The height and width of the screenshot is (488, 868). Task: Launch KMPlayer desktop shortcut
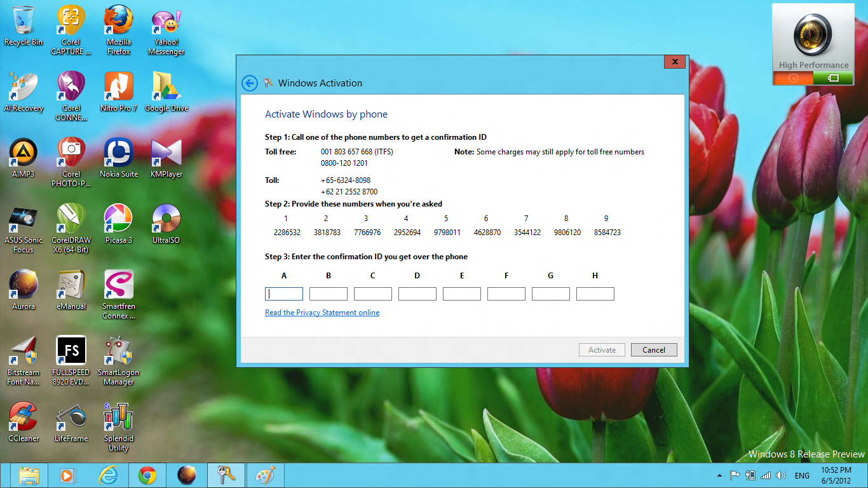[x=166, y=158]
